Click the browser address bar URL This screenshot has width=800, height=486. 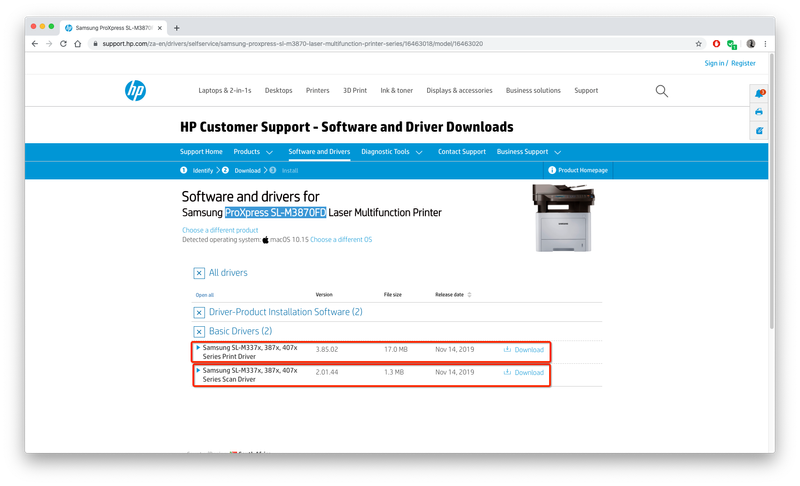point(292,44)
